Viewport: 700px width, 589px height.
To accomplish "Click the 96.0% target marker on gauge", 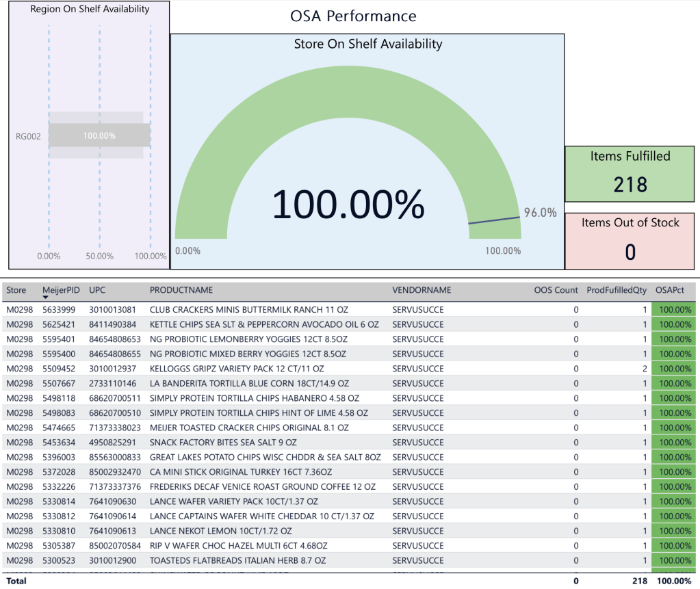I will point(493,220).
